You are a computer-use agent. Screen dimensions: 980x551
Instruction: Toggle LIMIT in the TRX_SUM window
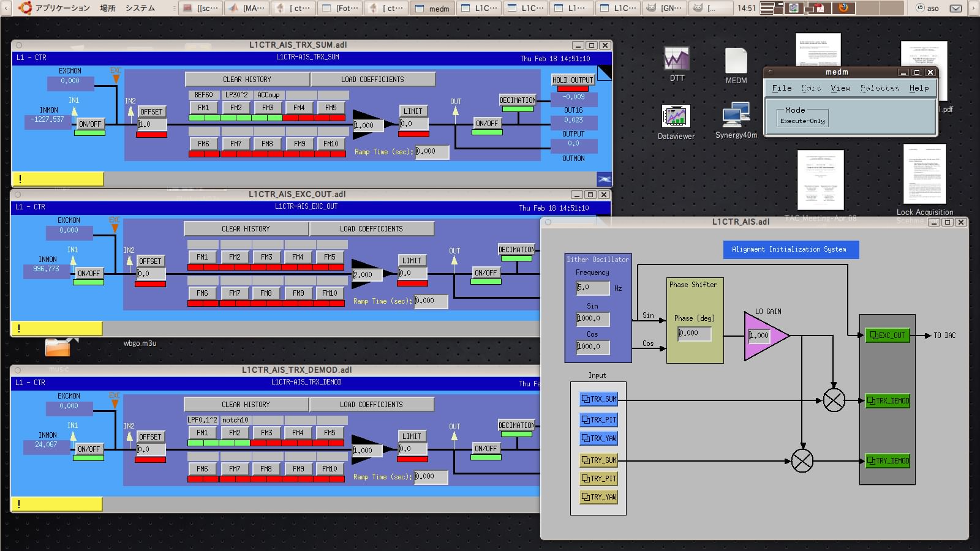(413, 111)
